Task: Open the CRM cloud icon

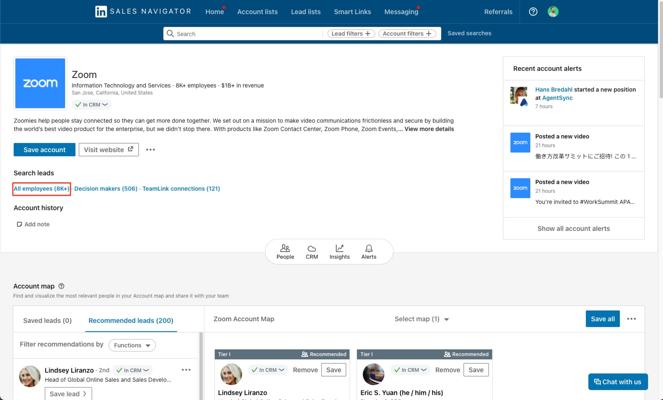Action: tap(312, 252)
